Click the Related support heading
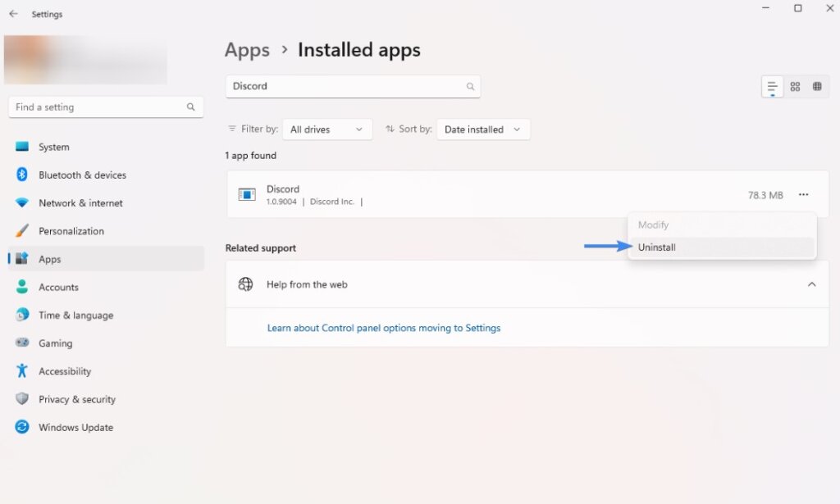840x504 pixels. [x=260, y=247]
